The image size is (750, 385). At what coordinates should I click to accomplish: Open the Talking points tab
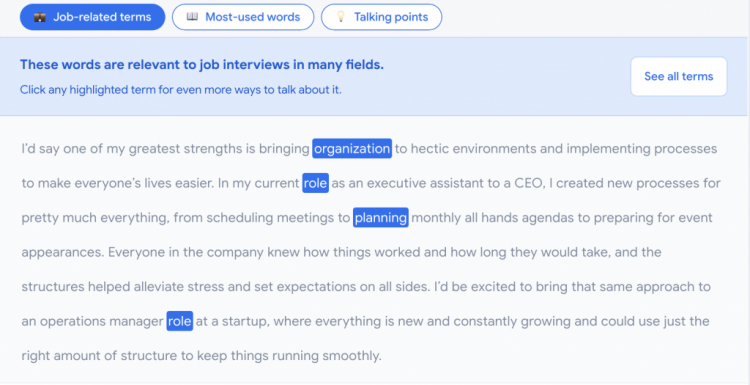381,17
